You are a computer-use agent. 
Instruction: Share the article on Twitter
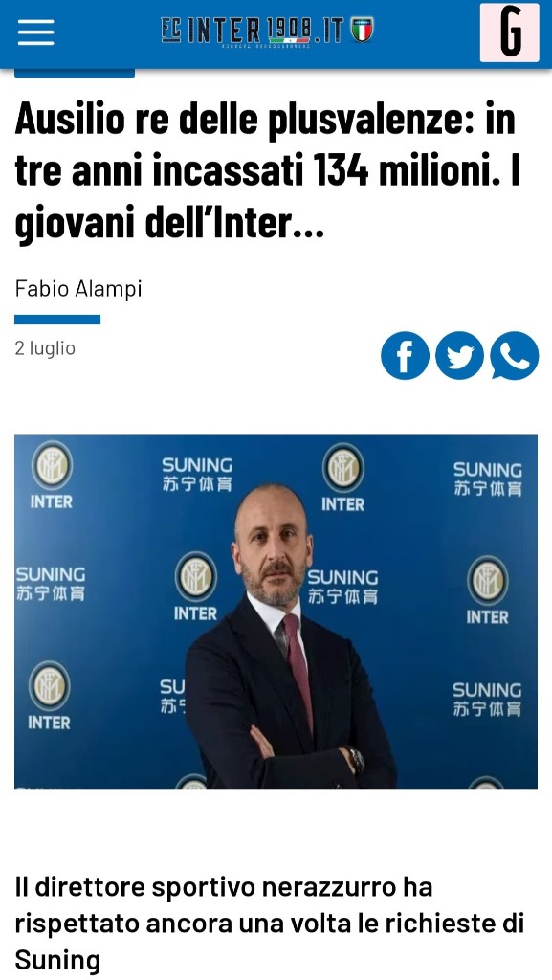click(x=459, y=355)
